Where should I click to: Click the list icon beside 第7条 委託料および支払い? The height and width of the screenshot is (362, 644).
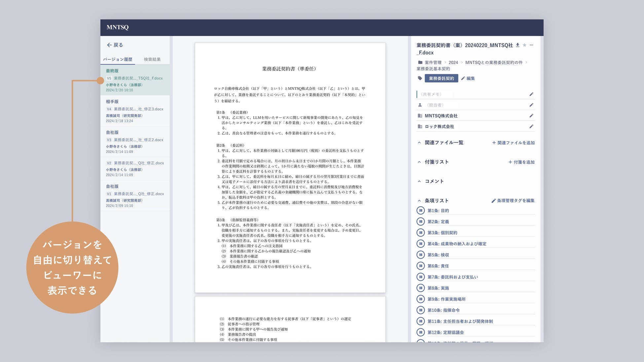coord(420,277)
